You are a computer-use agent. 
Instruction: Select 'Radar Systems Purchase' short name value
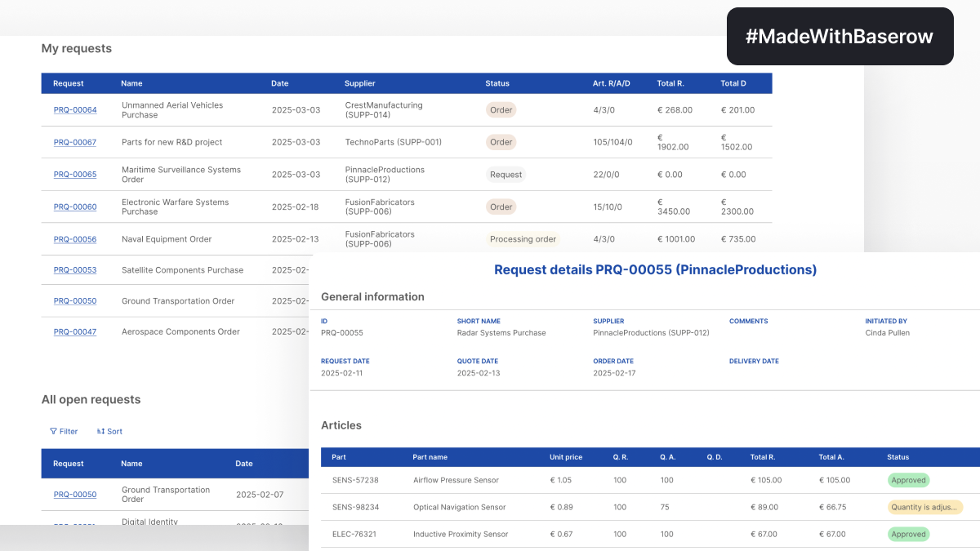coord(501,333)
